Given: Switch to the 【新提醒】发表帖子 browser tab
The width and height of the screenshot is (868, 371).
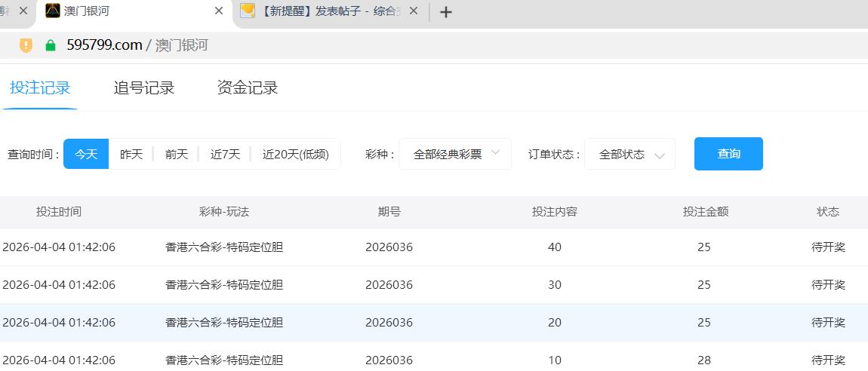Looking at the screenshot, I should [329, 11].
